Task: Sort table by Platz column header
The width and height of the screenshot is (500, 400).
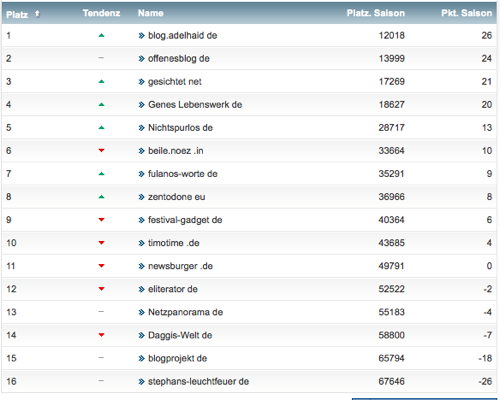Action: 17,14
